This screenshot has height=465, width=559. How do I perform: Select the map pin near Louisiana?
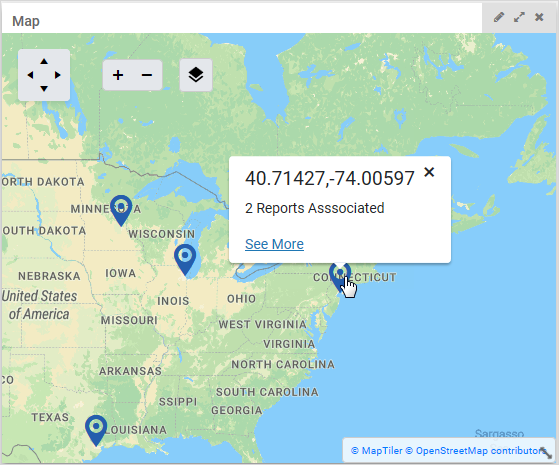coord(96,430)
